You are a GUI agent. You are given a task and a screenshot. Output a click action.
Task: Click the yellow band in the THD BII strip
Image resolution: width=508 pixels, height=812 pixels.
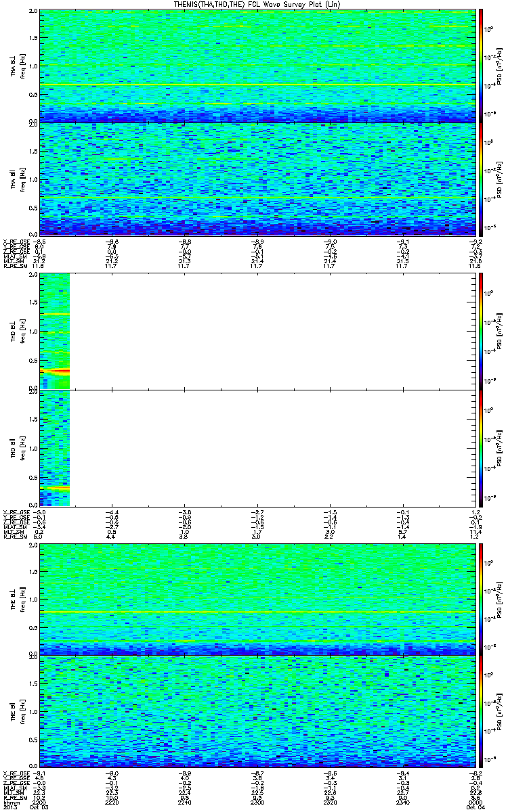click(x=54, y=487)
